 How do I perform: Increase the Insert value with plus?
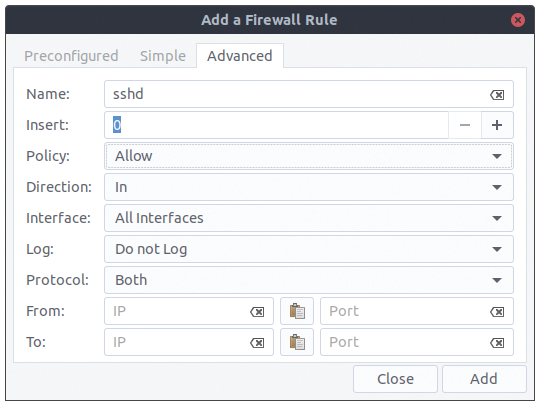(497, 125)
